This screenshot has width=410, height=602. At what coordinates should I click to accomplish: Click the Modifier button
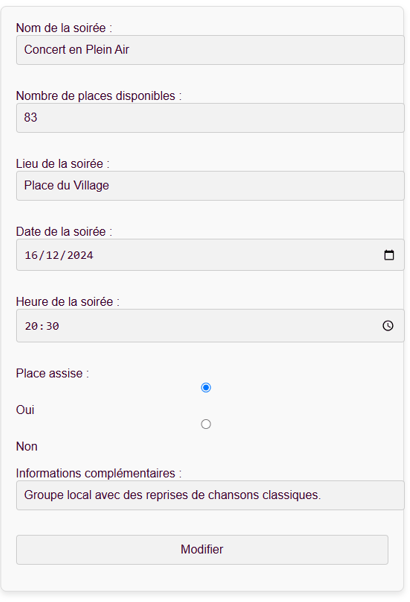pos(202,549)
